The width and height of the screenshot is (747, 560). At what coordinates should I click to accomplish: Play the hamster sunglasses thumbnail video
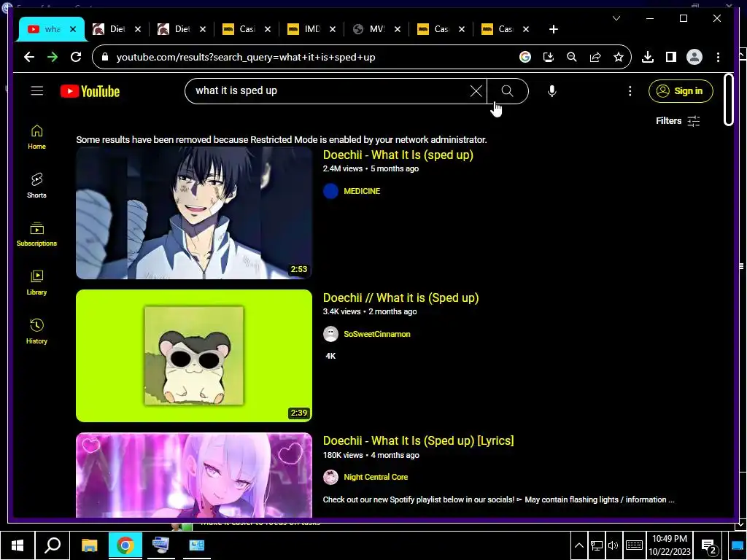pyautogui.click(x=194, y=356)
